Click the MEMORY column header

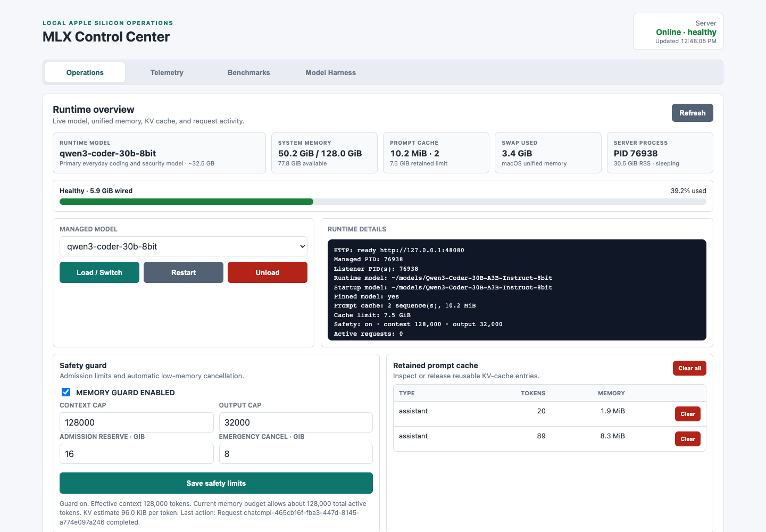611,393
